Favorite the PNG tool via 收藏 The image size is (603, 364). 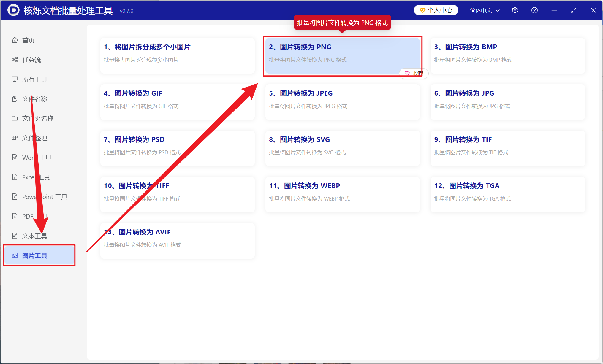click(414, 73)
